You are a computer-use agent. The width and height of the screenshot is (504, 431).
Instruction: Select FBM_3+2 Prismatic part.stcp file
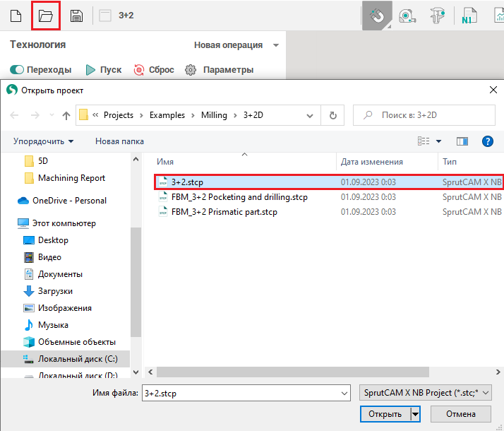pos(224,212)
